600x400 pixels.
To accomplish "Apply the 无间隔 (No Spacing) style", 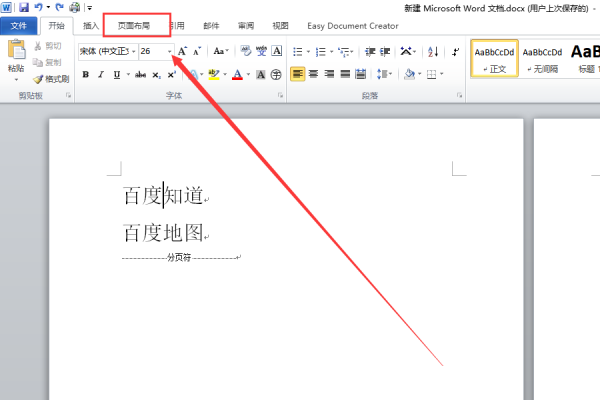I will (542, 59).
